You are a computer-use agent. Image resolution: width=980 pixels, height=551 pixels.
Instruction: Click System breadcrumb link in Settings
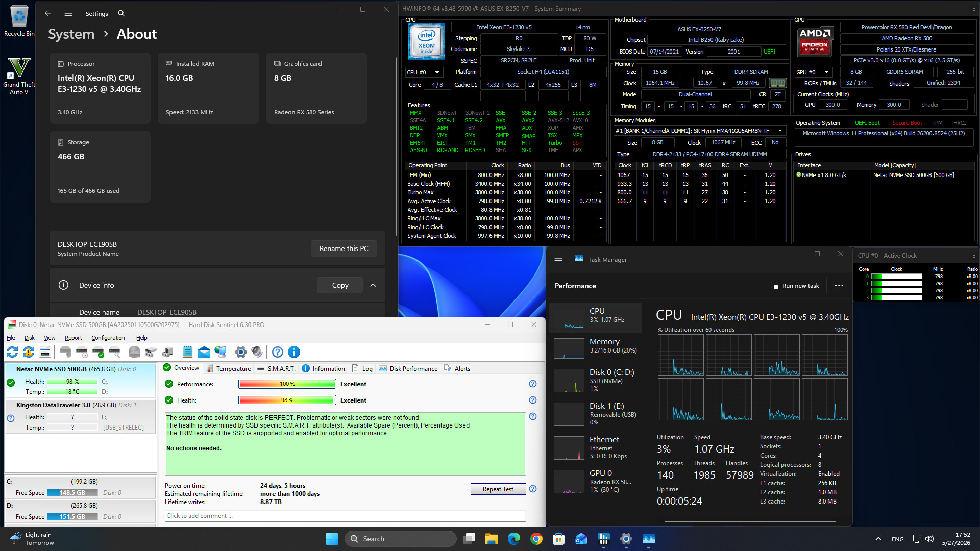click(x=71, y=34)
